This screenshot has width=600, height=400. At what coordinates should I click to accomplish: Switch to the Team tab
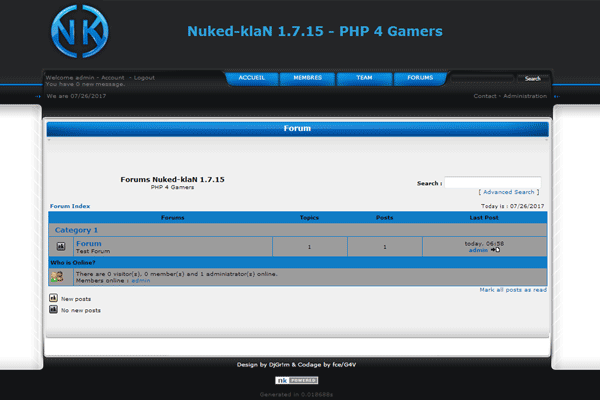pos(364,78)
